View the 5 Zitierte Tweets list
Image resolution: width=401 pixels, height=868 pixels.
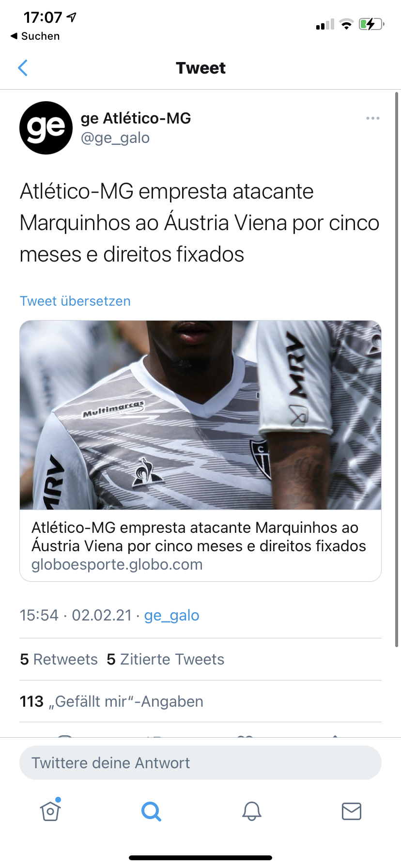tap(166, 659)
